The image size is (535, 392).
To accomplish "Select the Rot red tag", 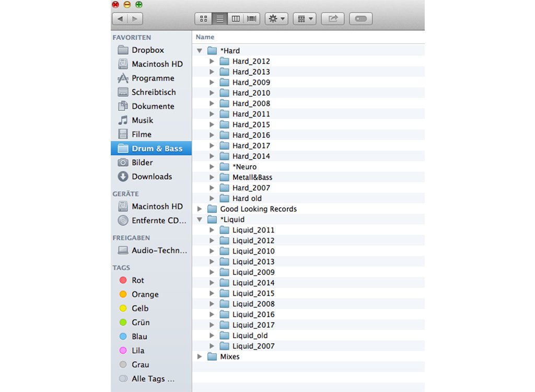I will click(x=137, y=281).
